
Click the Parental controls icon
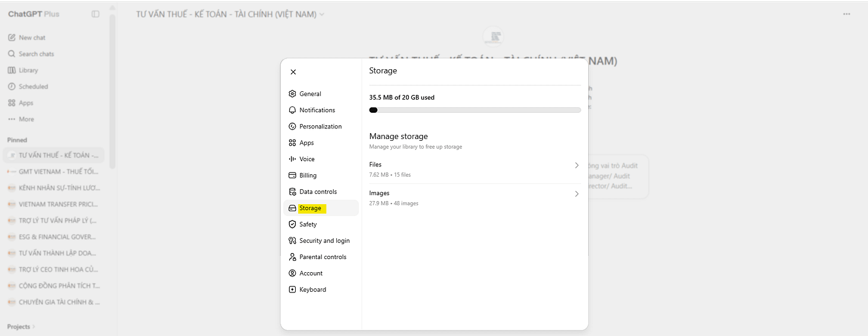[292, 257]
